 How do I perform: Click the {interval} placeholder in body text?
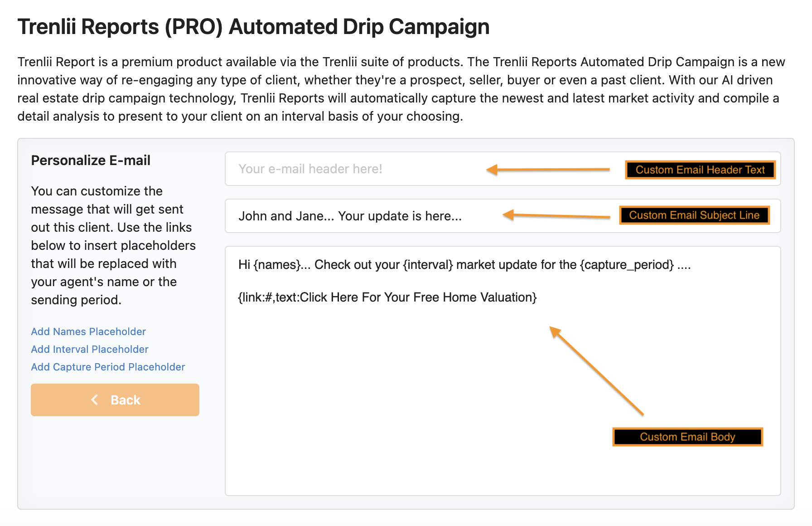coord(428,265)
